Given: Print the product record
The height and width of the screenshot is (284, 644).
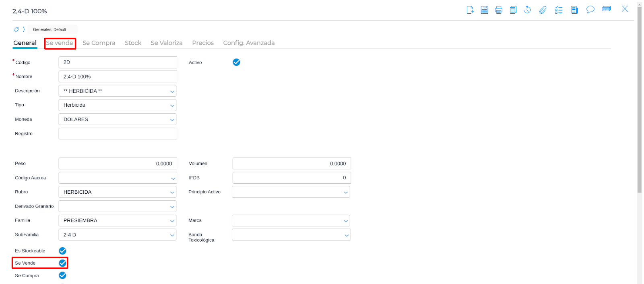Looking at the screenshot, I should 499,10.
